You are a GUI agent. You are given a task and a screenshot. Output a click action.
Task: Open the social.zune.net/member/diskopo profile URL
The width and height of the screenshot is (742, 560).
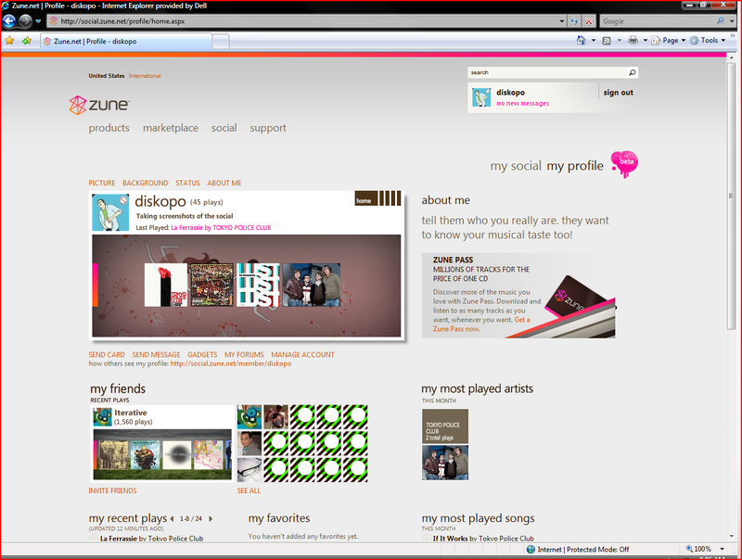[x=231, y=363]
